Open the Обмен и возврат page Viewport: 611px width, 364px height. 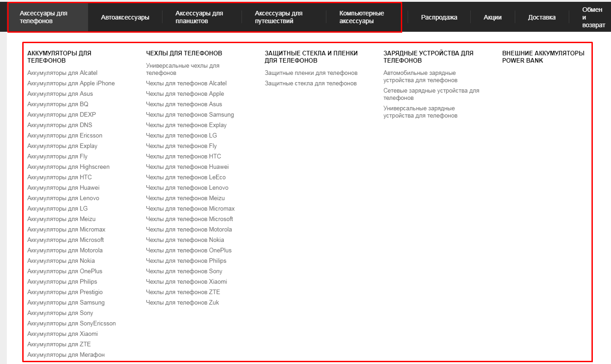point(594,17)
